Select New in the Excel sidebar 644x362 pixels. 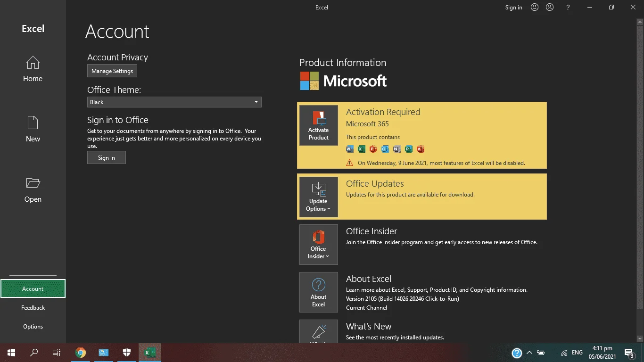click(33, 129)
